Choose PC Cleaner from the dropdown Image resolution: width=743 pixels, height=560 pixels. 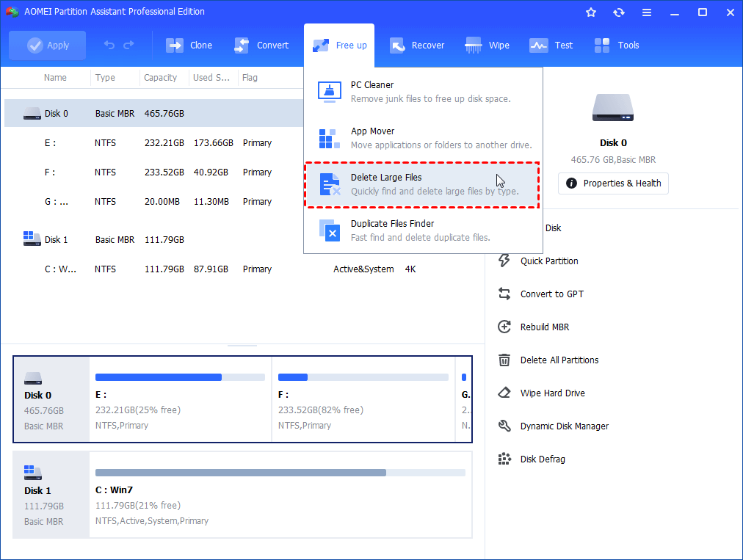[423, 92]
